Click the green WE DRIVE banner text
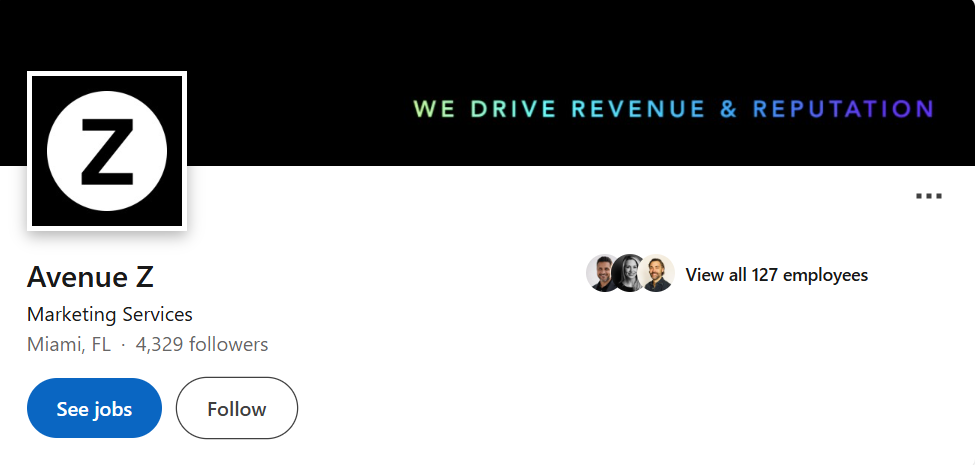The image size is (975, 465). pyautogui.click(x=485, y=109)
